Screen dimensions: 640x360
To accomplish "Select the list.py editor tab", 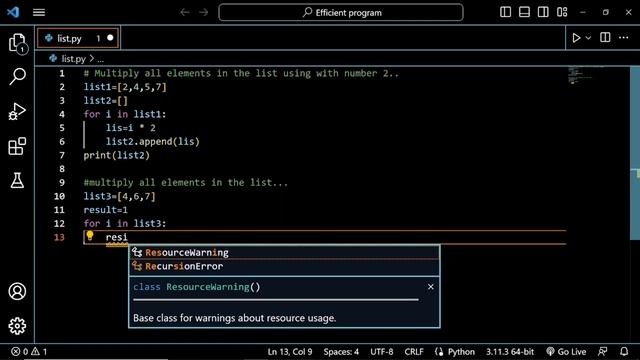I will 78,38.
